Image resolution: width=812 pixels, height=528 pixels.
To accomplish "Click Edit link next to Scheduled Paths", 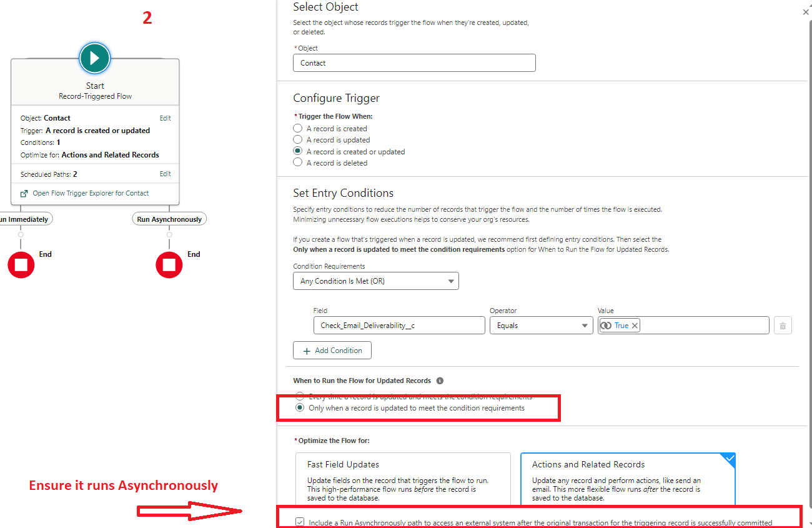I will pos(165,174).
